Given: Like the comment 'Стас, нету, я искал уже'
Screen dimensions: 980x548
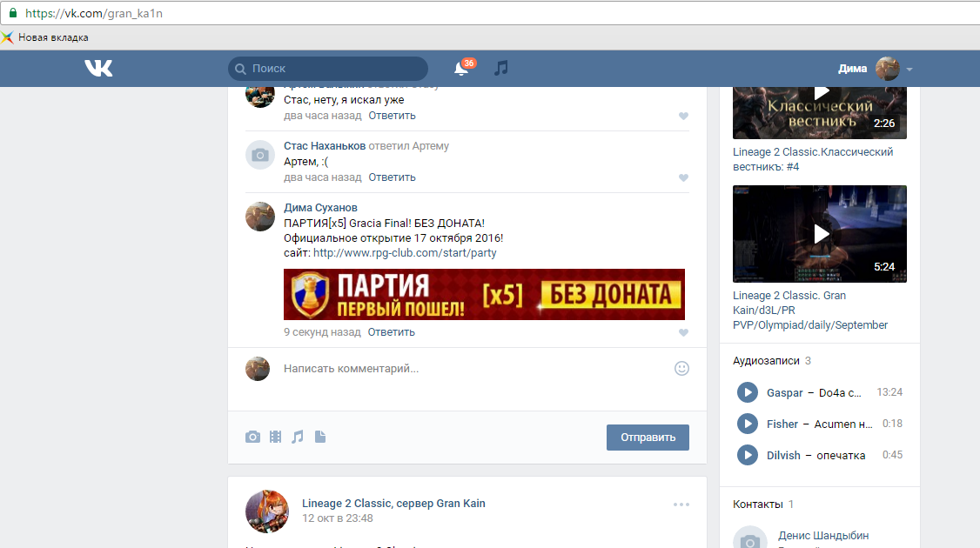Looking at the screenshot, I should [683, 117].
